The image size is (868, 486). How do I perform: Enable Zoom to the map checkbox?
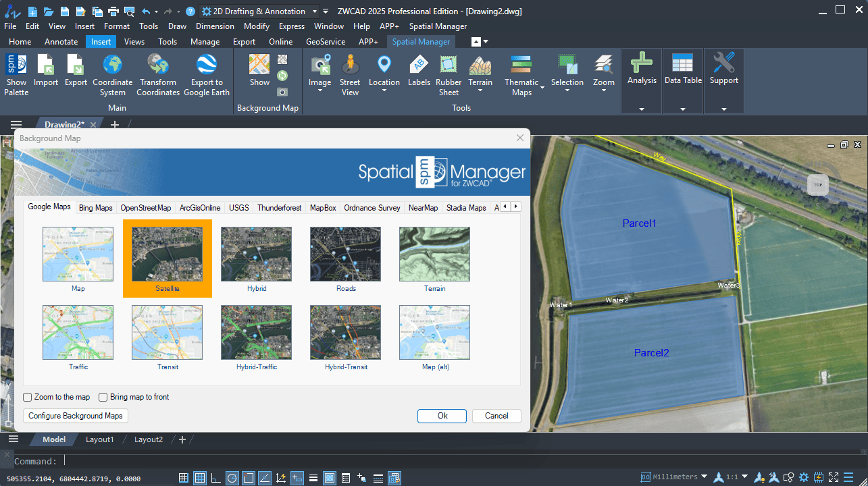(28, 397)
